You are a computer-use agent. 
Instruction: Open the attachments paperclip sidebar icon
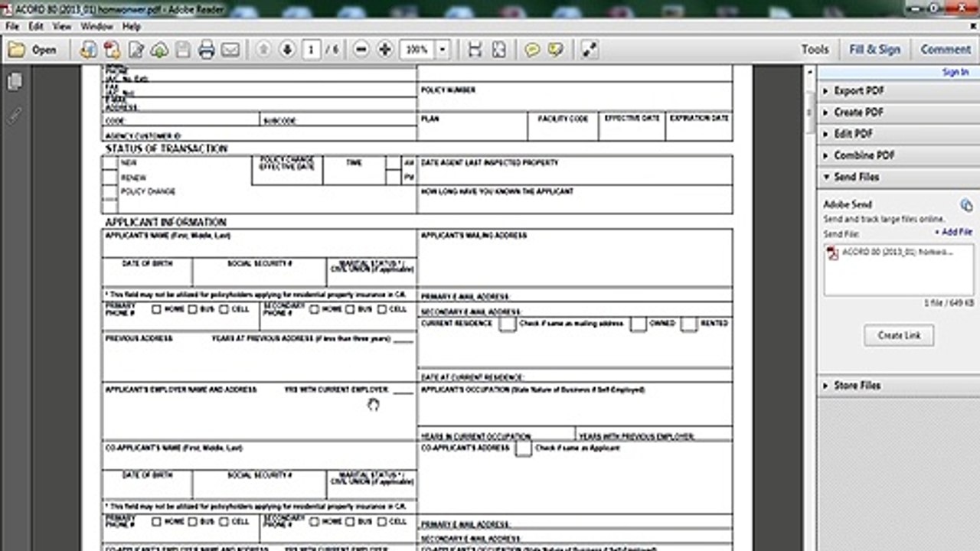click(15, 116)
